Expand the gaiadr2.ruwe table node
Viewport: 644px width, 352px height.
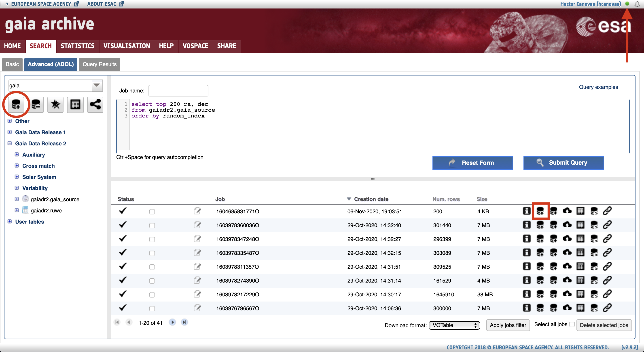coord(17,210)
